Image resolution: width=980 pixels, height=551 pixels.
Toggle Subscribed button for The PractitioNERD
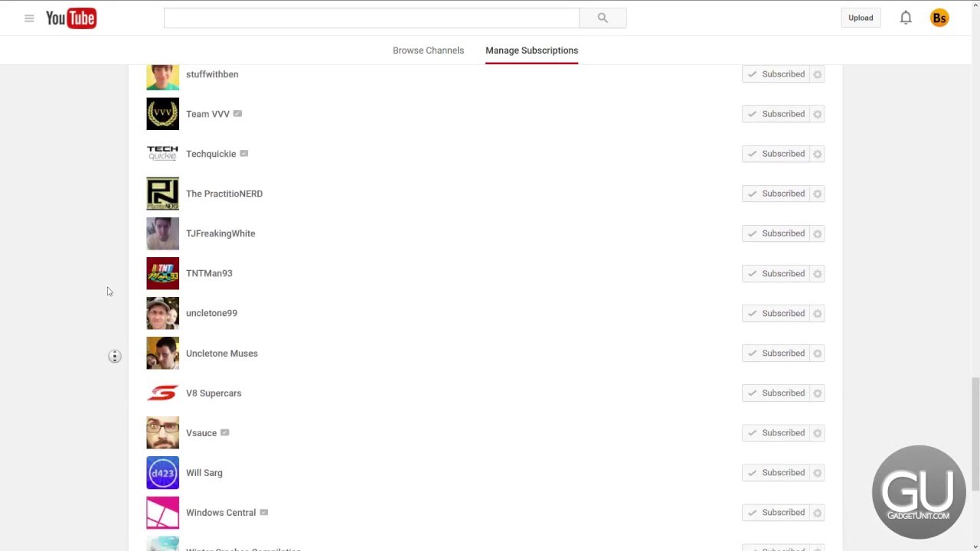click(x=776, y=194)
